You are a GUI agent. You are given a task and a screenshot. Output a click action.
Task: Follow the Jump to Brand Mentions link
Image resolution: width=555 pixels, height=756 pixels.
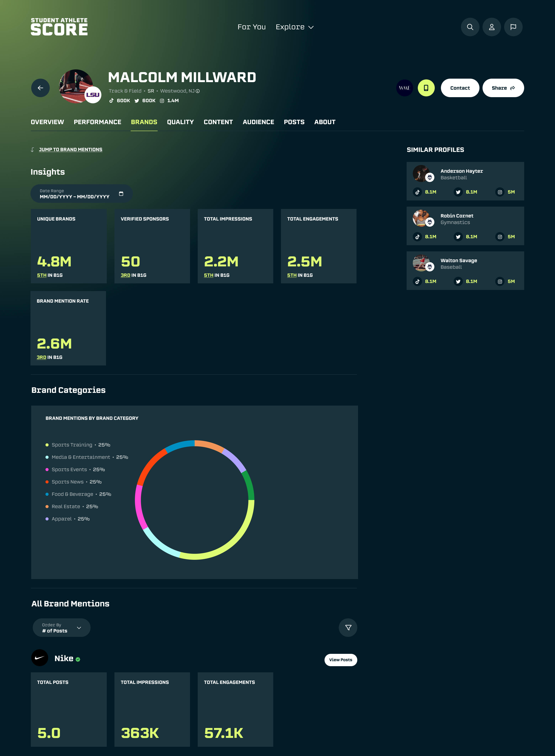(71, 150)
